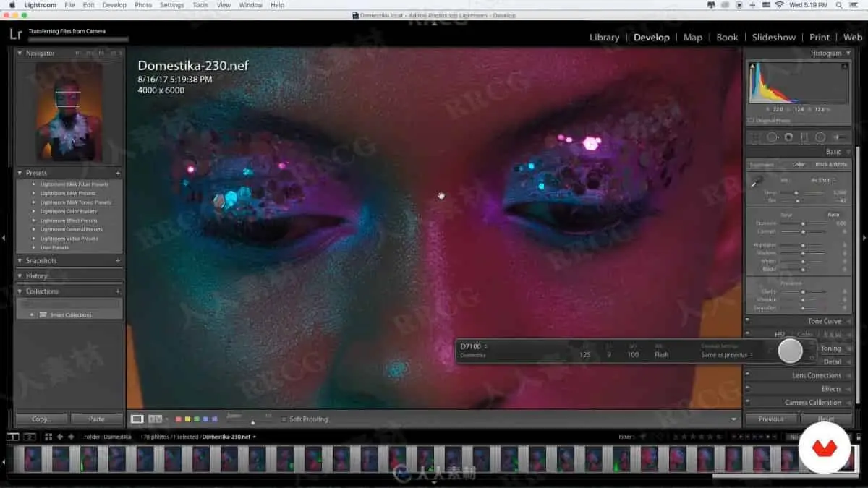
Task: Click the Paste button
Action: [96, 419]
